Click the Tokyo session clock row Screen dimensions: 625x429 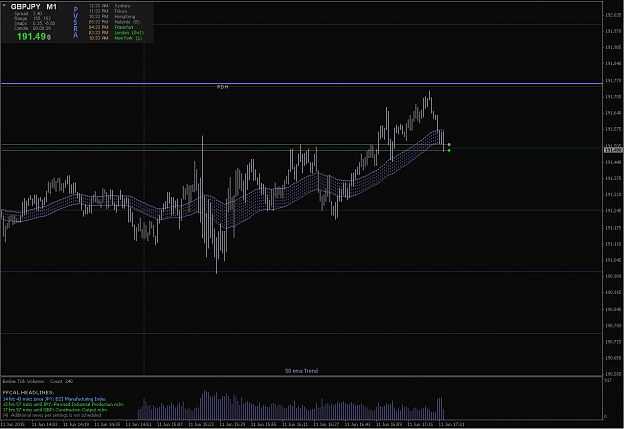click(x=108, y=11)
